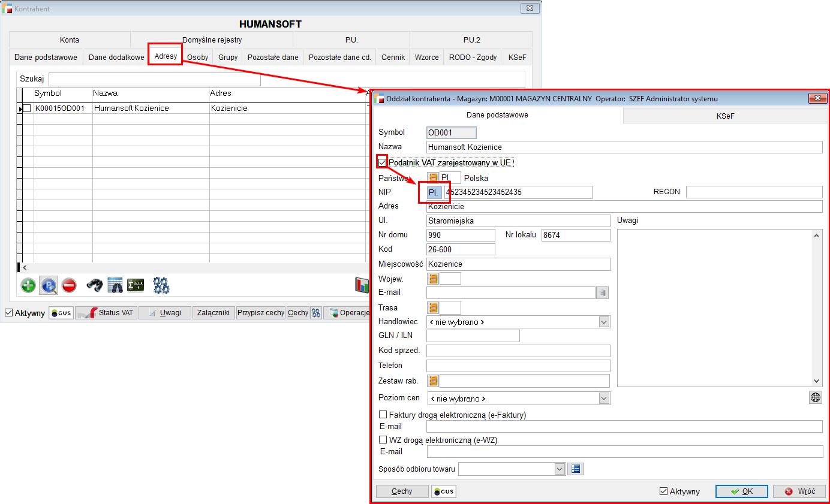The image size is (830, 504).
Task: Enable WZ drogą elektroniczną checkbox
Action: click(383, 440)
